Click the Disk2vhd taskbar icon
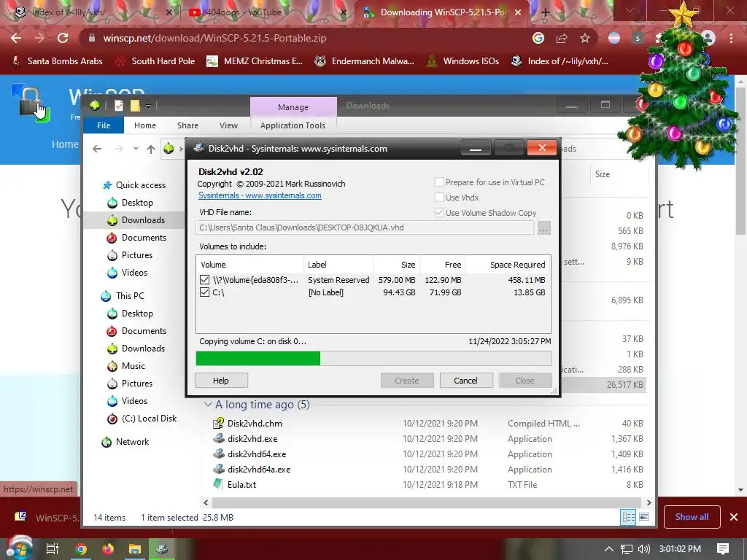 162,549
